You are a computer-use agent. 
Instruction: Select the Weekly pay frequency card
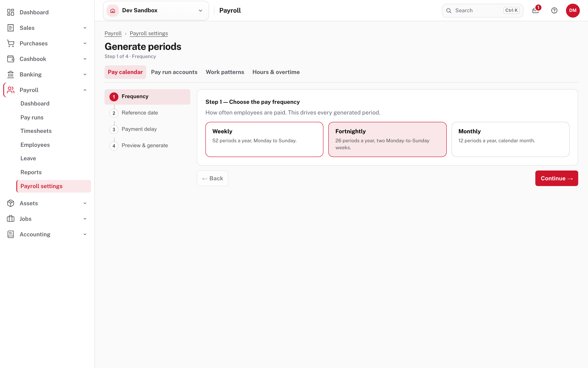(x=264, y=139)
